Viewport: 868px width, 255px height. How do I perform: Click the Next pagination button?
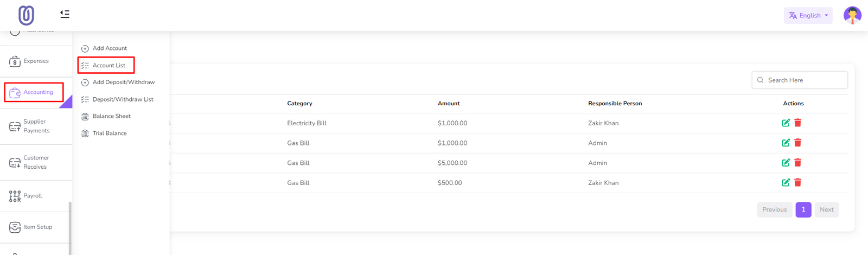tap(826, 210)
